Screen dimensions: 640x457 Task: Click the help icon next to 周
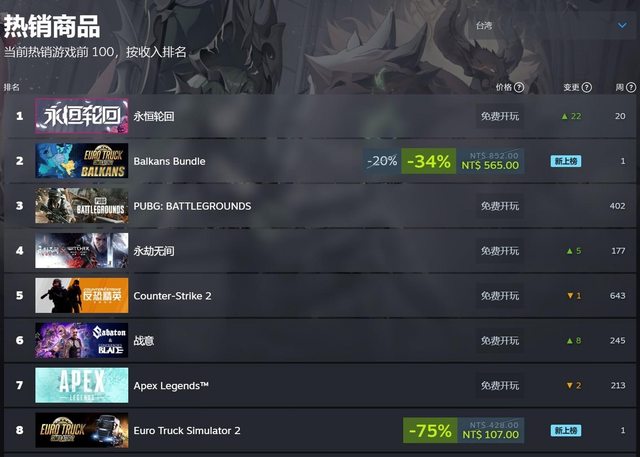pyautogui.click(x=631, y=87)
